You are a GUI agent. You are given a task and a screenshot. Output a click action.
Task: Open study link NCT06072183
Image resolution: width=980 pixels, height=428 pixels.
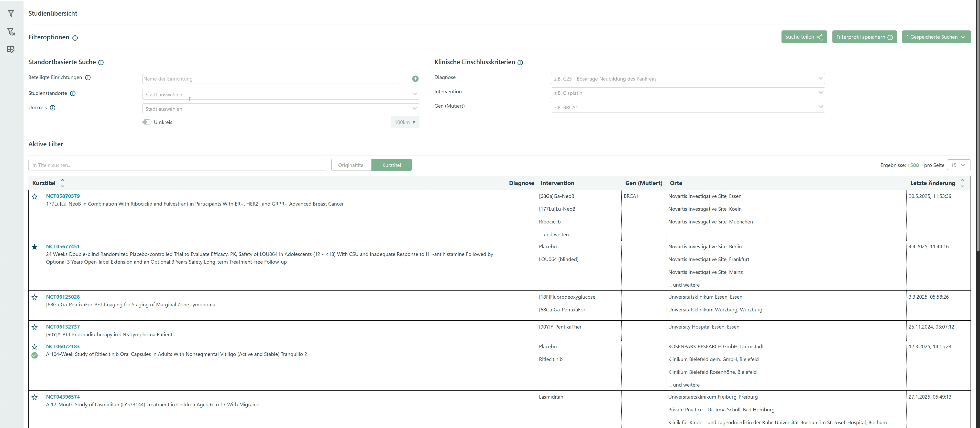[x=63, y=346]
